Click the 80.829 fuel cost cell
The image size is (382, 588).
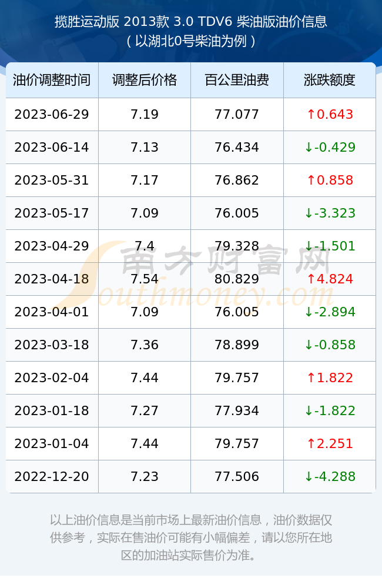pos(237,279)
